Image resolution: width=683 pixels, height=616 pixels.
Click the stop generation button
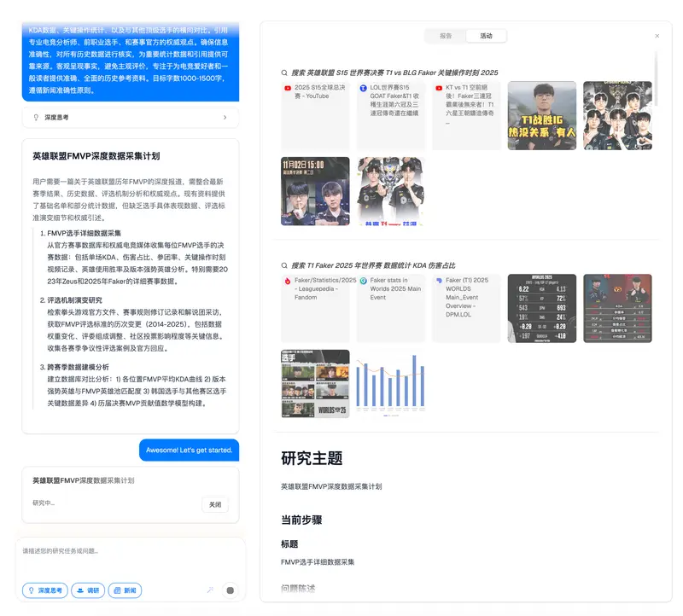pos(229,590)
